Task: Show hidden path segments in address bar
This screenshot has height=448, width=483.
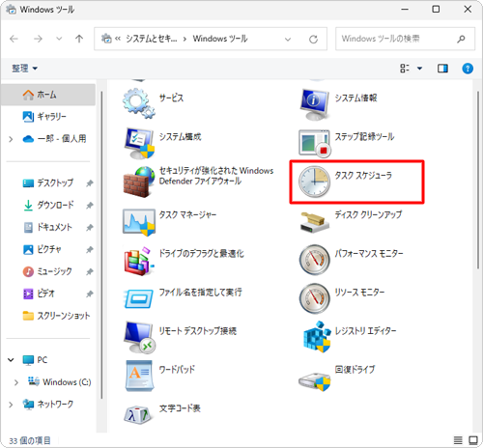Action: tap(118, 39)
